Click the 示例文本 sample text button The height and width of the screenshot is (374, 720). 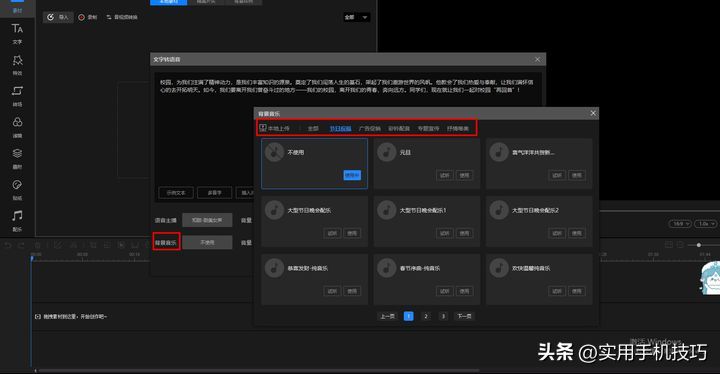[176, 193]
